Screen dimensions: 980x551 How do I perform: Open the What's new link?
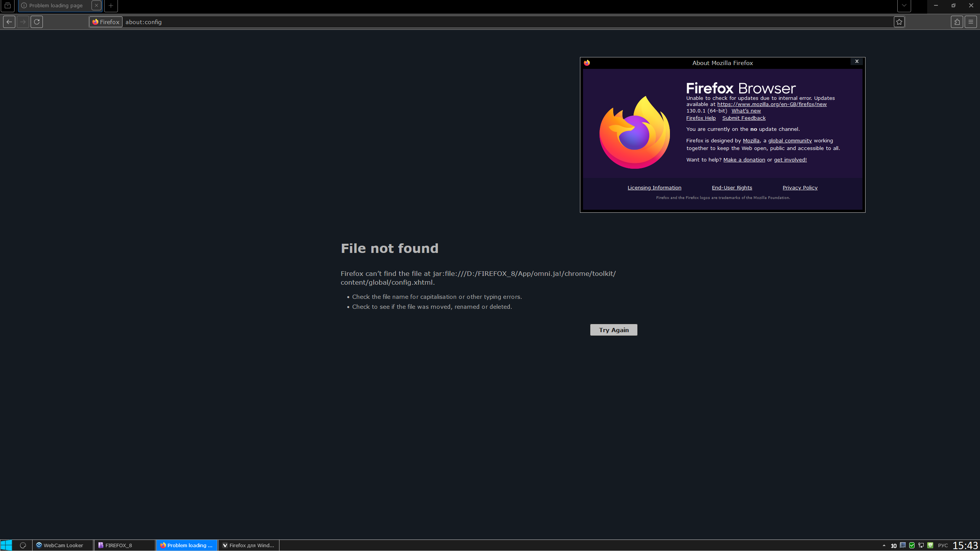coord(746,111)
